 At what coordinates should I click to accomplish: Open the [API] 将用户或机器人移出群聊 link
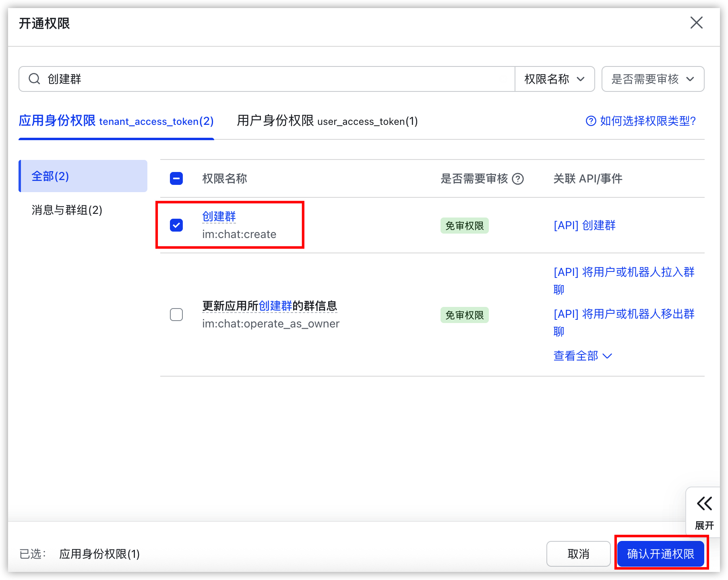[x=624, y=322]
